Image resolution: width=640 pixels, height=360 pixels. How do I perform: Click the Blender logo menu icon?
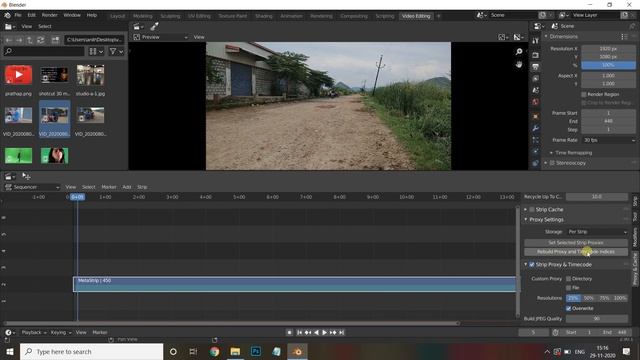coord(7,15)
